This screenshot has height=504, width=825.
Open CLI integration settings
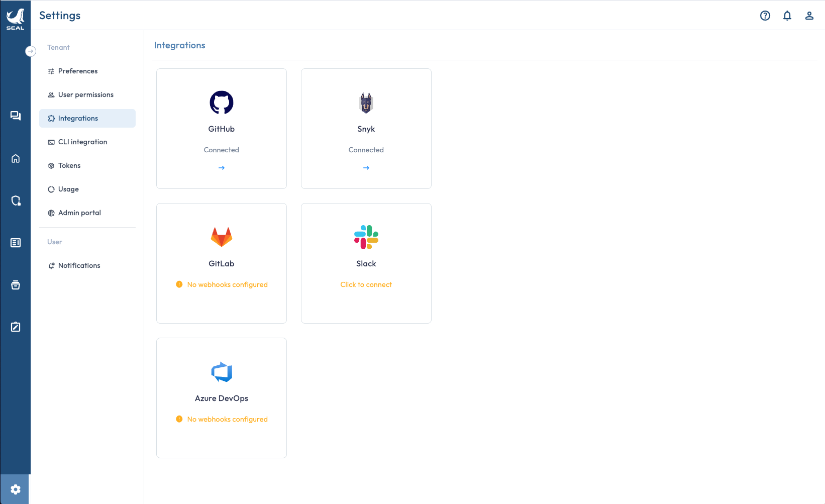(87, 142)
